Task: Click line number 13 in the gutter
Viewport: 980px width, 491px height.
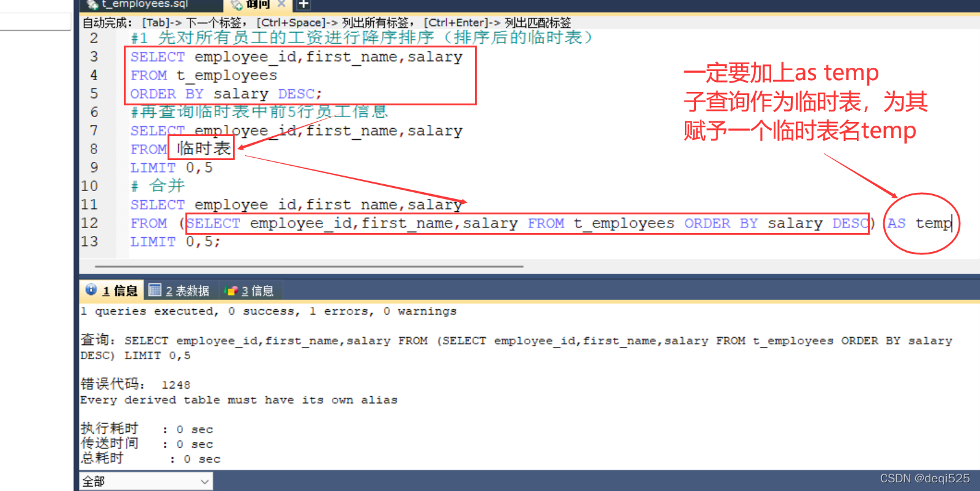Action: click(90, 241)
